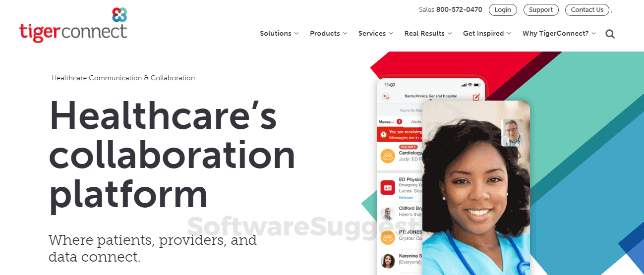Tap the compose message icon in phone mockup
Screen dimensions: 644x275
(476, 97)
